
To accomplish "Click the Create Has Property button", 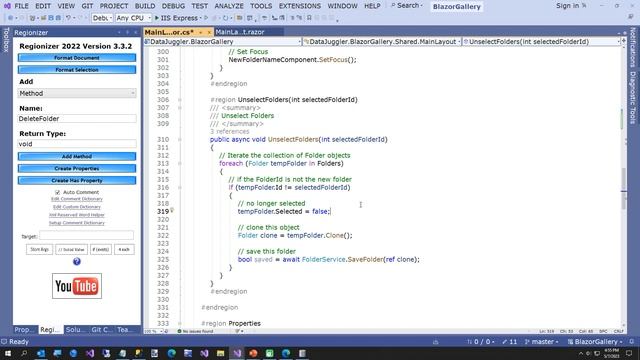I will 77,180.
